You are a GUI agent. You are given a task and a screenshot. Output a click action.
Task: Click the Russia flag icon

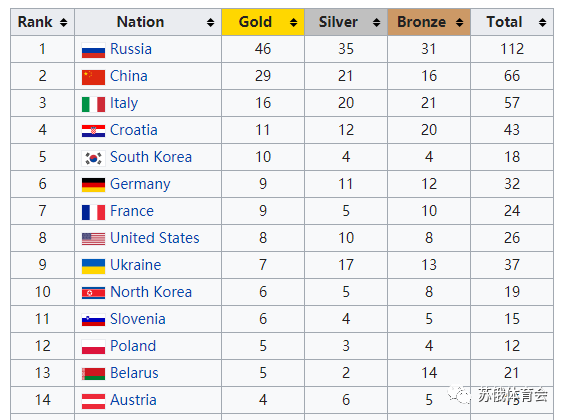point(93,50)
